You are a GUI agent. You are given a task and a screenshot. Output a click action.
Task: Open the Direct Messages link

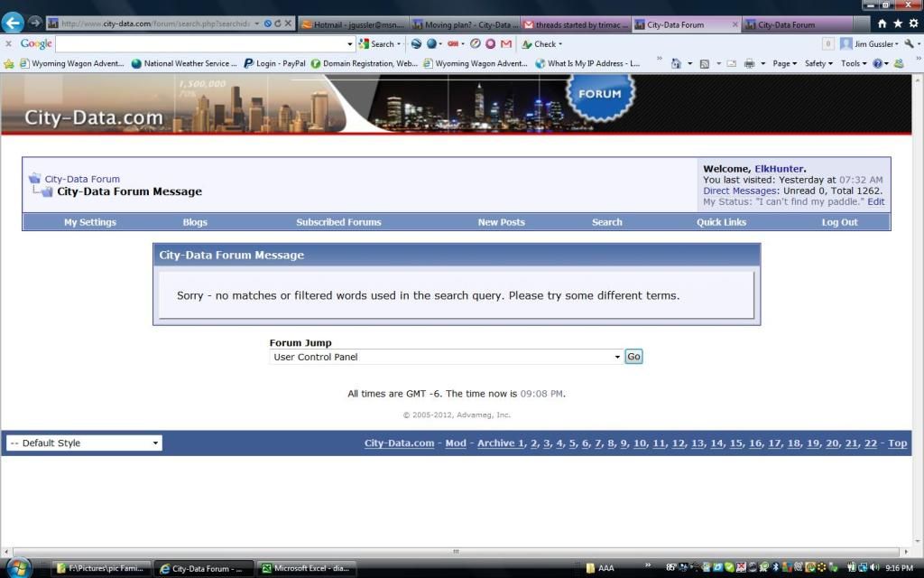pos(739,191)
